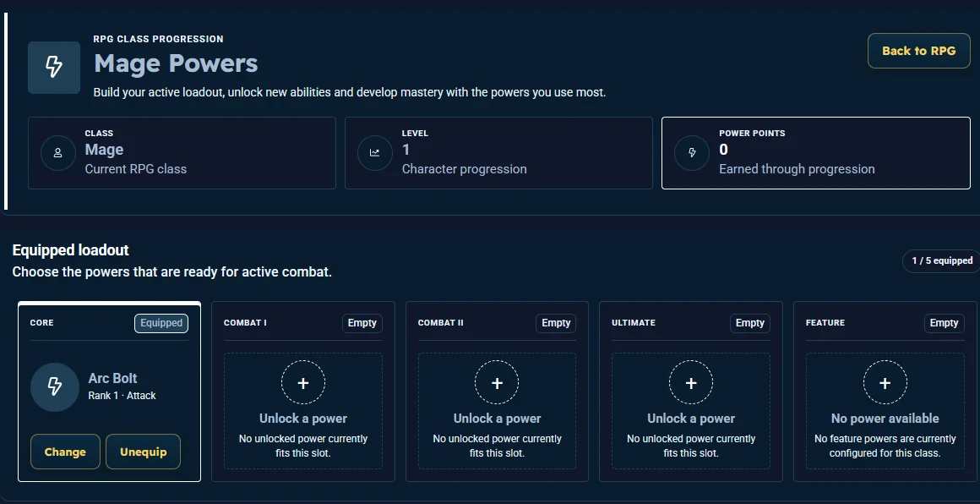Click the COMBAT II slot label
This screenshot has height=504, width=980.
point(441,323)
